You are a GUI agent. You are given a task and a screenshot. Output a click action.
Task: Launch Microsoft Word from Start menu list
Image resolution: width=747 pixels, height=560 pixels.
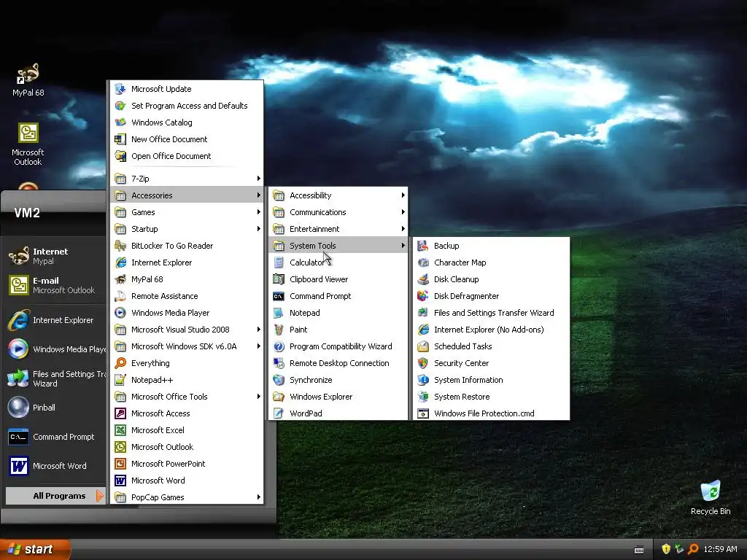tap(54, 466)
